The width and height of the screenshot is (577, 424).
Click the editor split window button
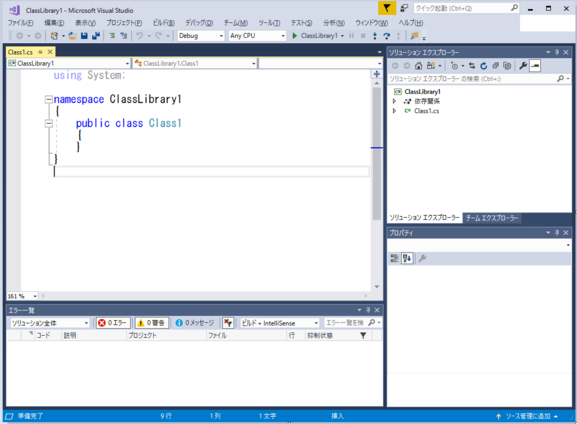[376, 74]
